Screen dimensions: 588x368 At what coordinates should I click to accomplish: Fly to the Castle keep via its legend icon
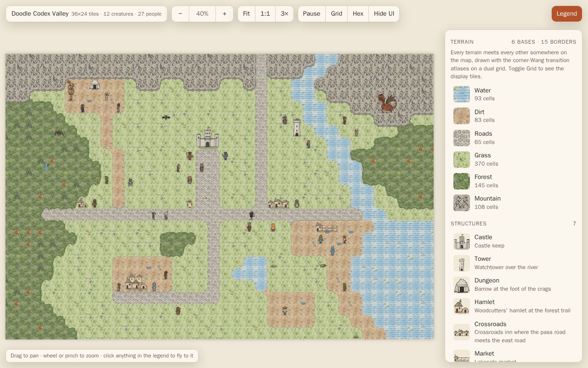(x=462, y=241)
